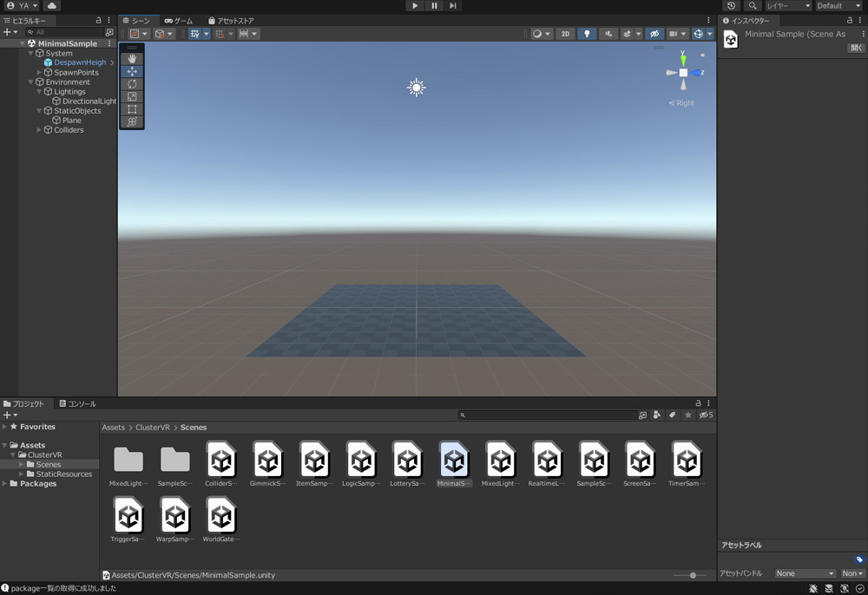
Task: Switch to the ゲーム tab
Action: tap(179, 21)
